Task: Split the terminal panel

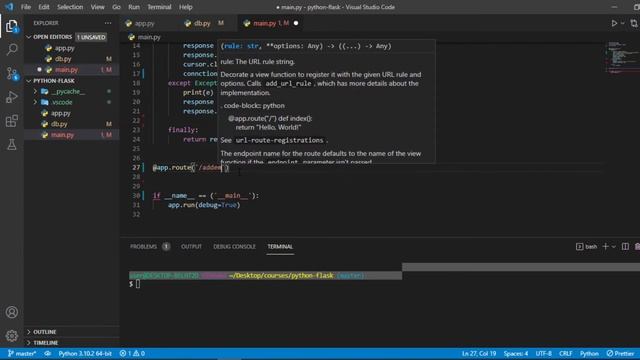Action: tap(625, 247)
